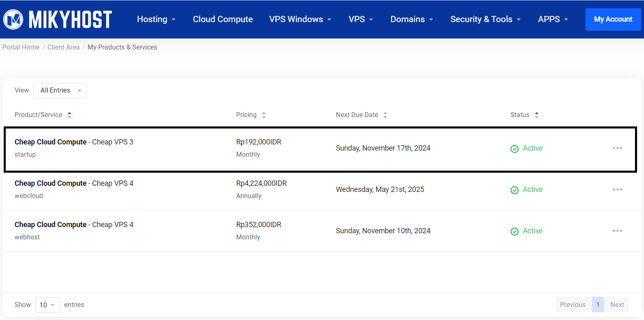
Task: Open the APPS navigation menu
Action: 553,19
